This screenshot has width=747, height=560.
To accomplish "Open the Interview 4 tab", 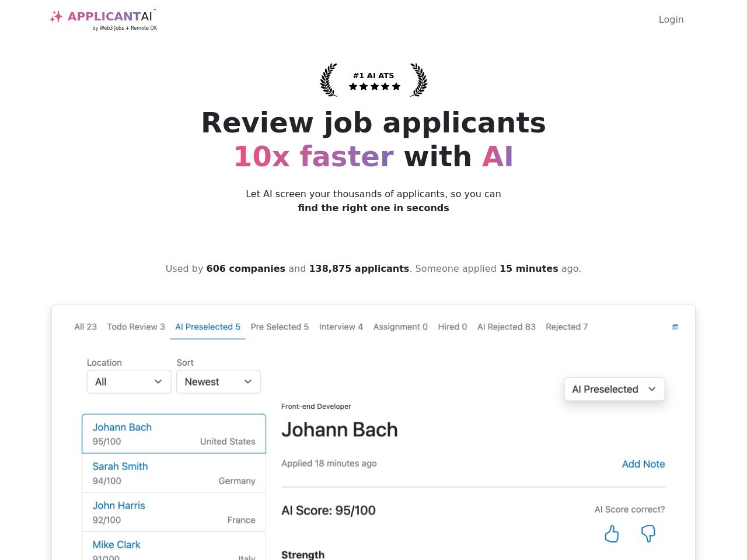I will click(341, 327).
